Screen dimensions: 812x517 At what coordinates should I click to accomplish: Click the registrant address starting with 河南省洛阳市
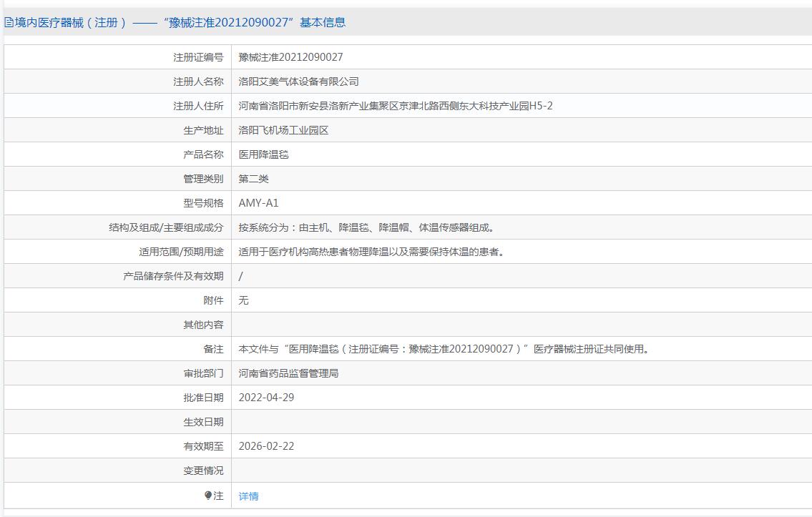395,106
